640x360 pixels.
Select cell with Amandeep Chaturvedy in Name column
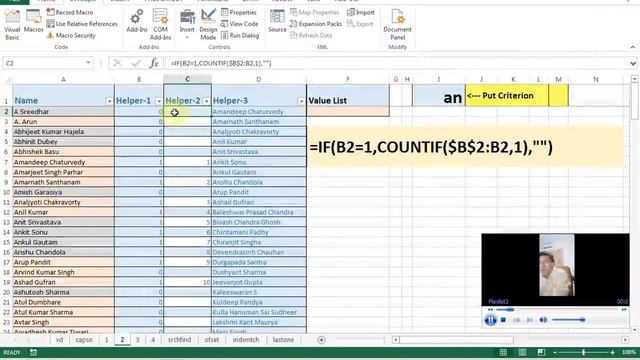click(63, 162)
